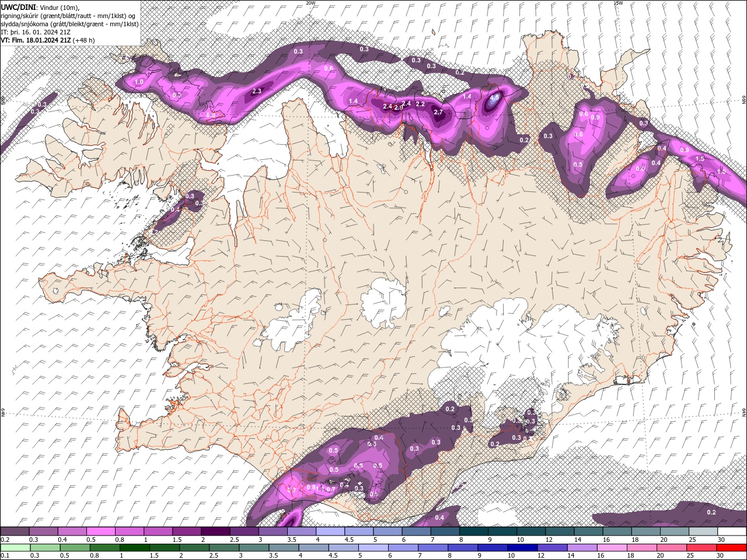
Task: Select the darkest green lower legend swatch at 1
Action: pos(135,548)
